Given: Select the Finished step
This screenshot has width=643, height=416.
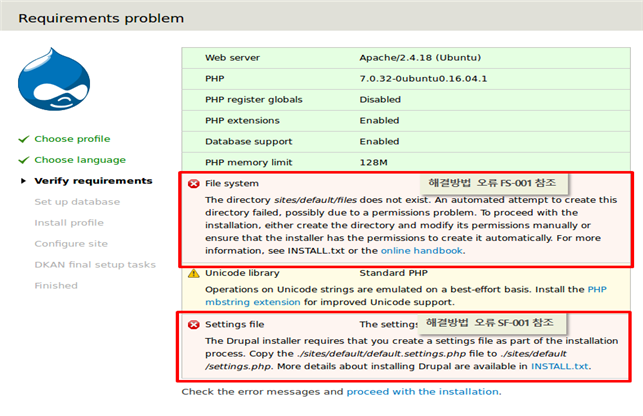Looking at the screenshot, I should (56, 286).
